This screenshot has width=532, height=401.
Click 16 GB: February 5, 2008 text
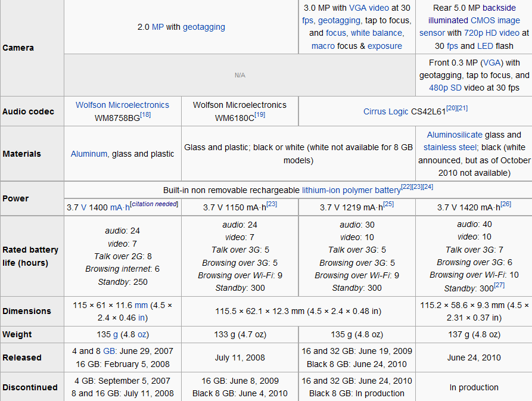pos(123,365)
